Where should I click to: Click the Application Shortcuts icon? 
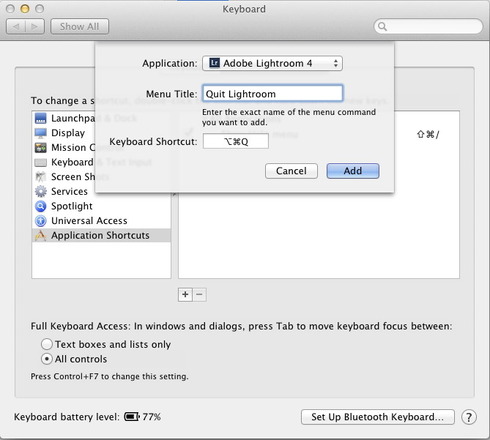click(x=41, y=235)
